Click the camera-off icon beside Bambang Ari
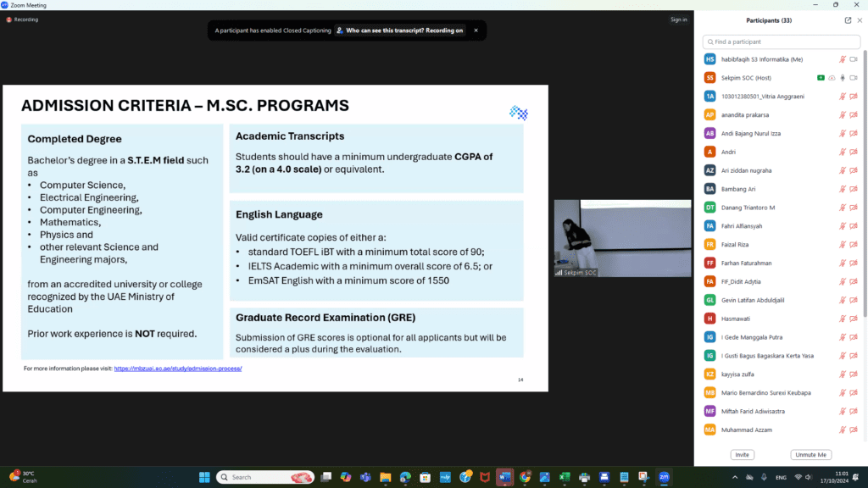 (854, 189)
